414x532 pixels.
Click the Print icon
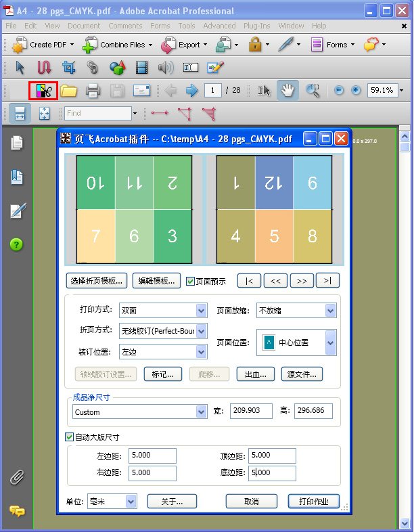[93, 91]
